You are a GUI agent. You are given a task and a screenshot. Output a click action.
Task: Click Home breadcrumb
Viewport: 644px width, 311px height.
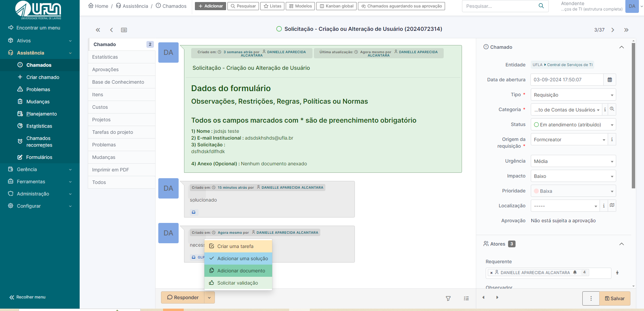coord(98,6)
